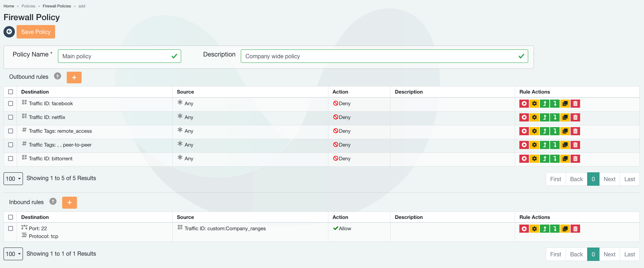Duplicate the peer-to-peer rule
The width and height of the screenshot is (644, 268).
click(x=565, y=145)
